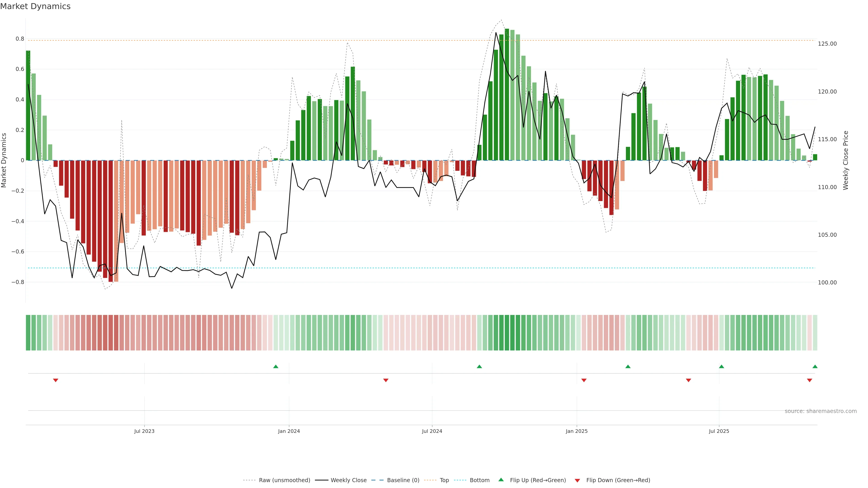
Task: Click the red flip-down marker at chart start
Action: click(56, 380)
